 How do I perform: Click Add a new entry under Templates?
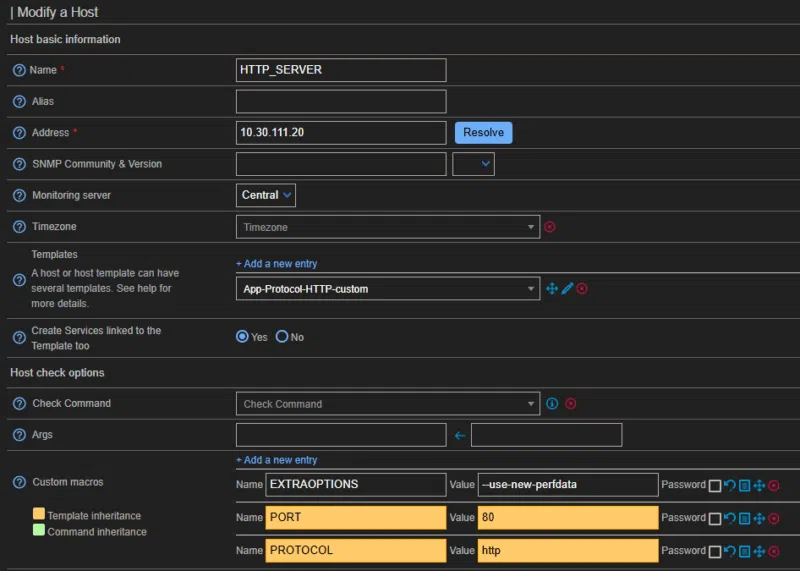pyautogui.click(x=277, y=264)
